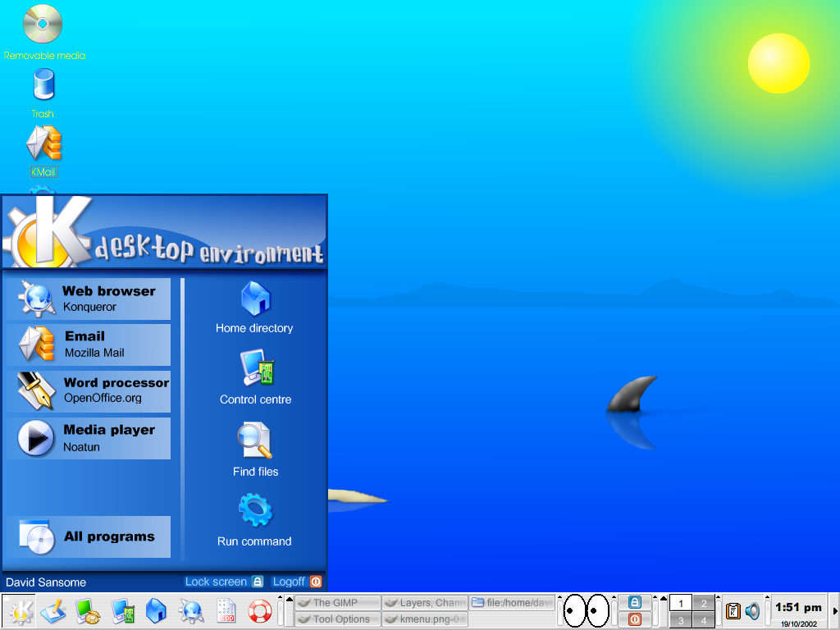Screen dimensions: 840x630
Task: Open OpenOffice.org Word processor entry
Action: click(89, 391)
